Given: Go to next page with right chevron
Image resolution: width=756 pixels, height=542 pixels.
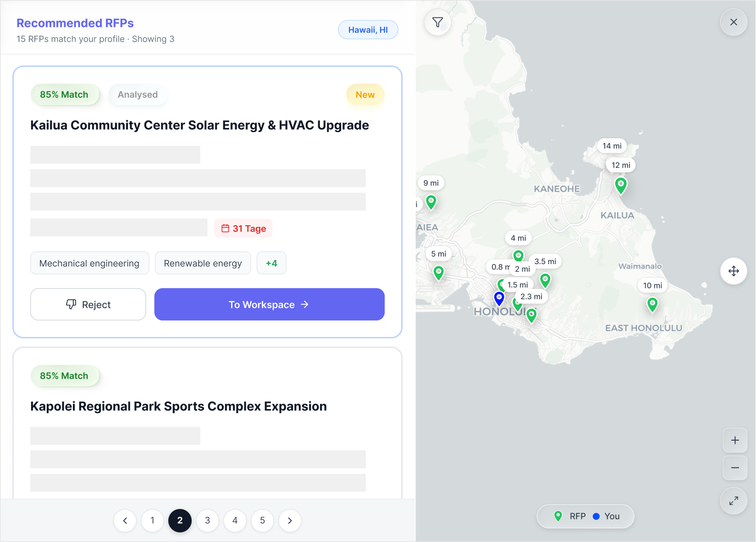Looking at the screenshot, I should pyautogui.click(x=290, y=520).
